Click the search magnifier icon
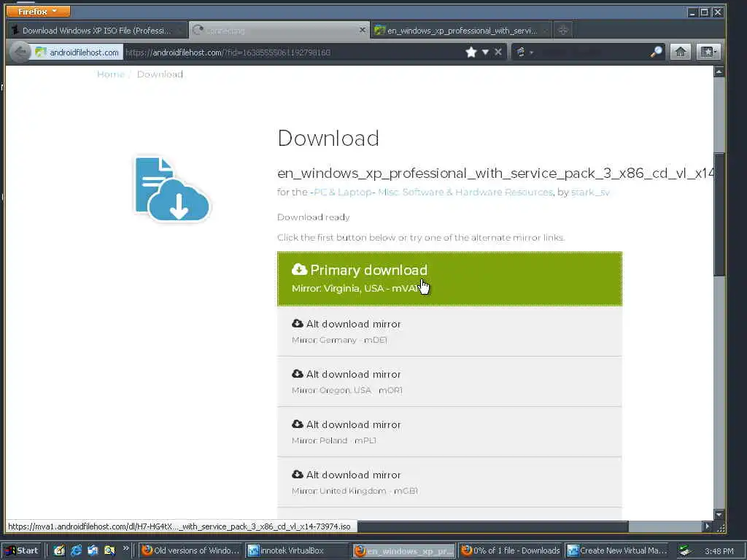747x560 pixels. (656, 52)
